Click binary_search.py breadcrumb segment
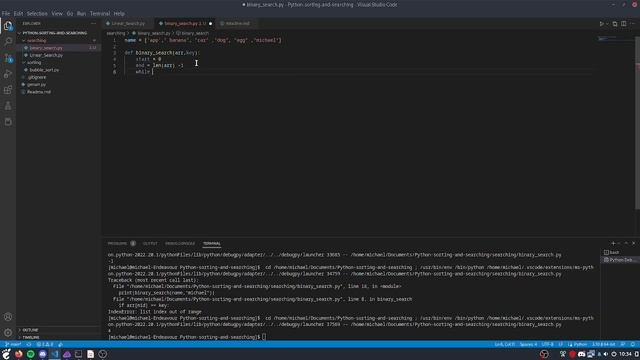This screenshot has height=360, width=640. coord(151,33)
